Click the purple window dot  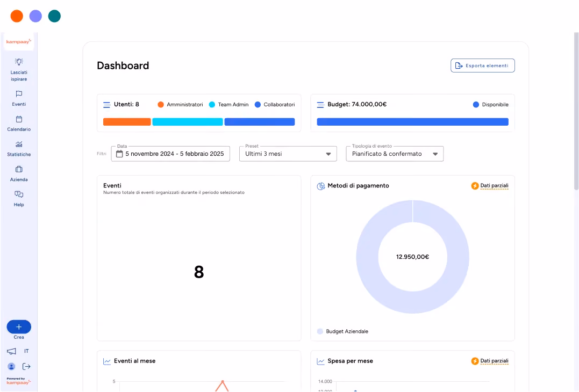(35, 16)
